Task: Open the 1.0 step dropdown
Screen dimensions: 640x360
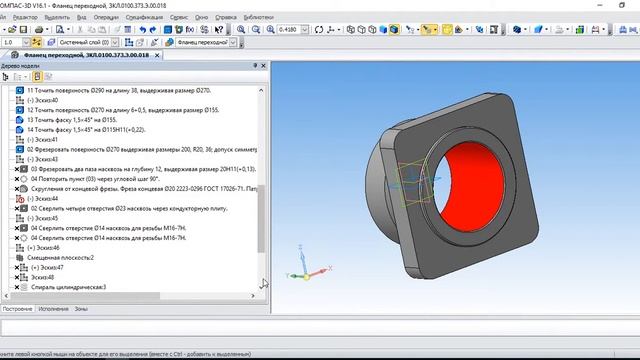Action: pyautogui.click(x=26, y=42)
